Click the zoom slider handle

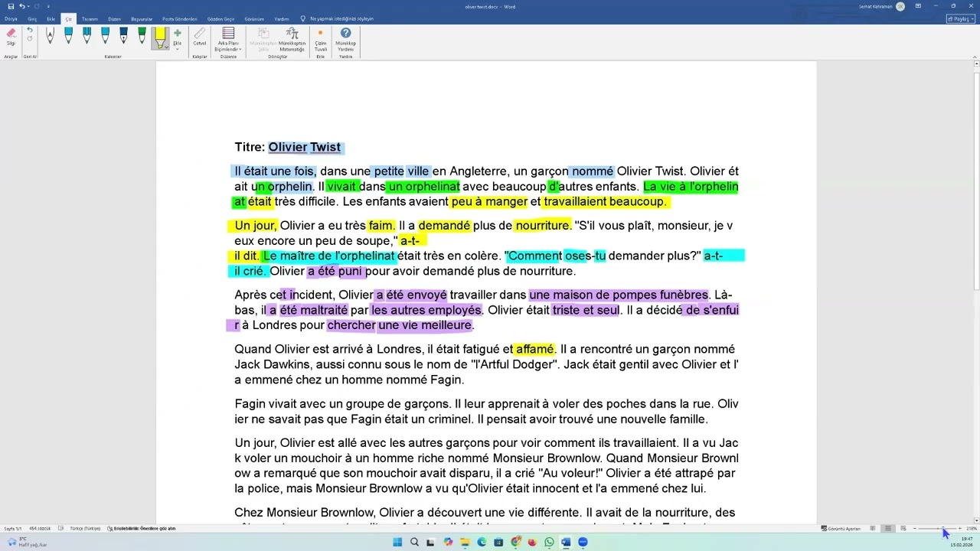coord(943,528)
